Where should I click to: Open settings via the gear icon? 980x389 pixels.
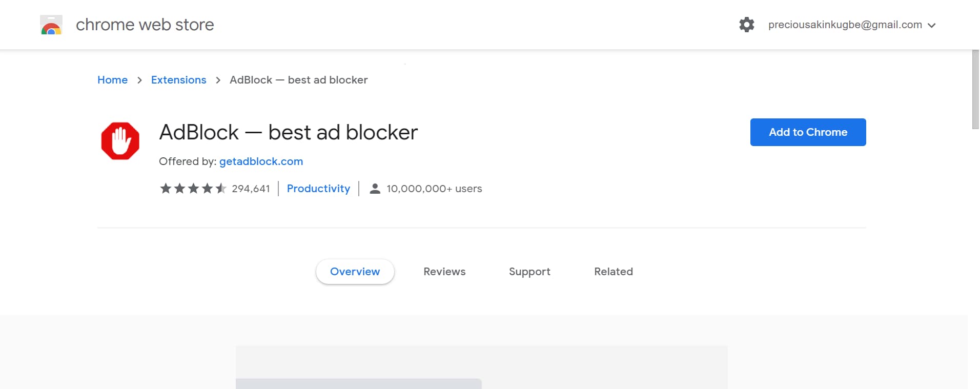[746, 25]
